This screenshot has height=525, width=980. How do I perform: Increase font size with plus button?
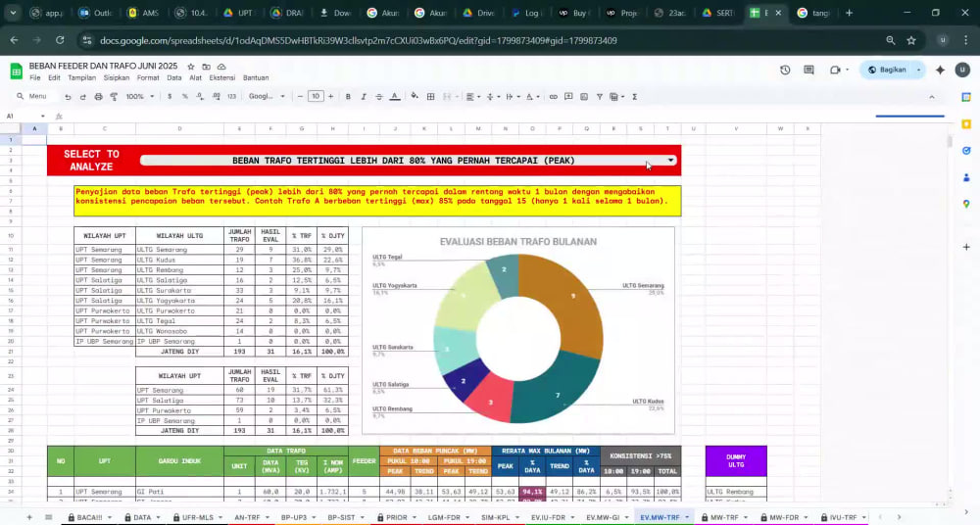point(330,97)
